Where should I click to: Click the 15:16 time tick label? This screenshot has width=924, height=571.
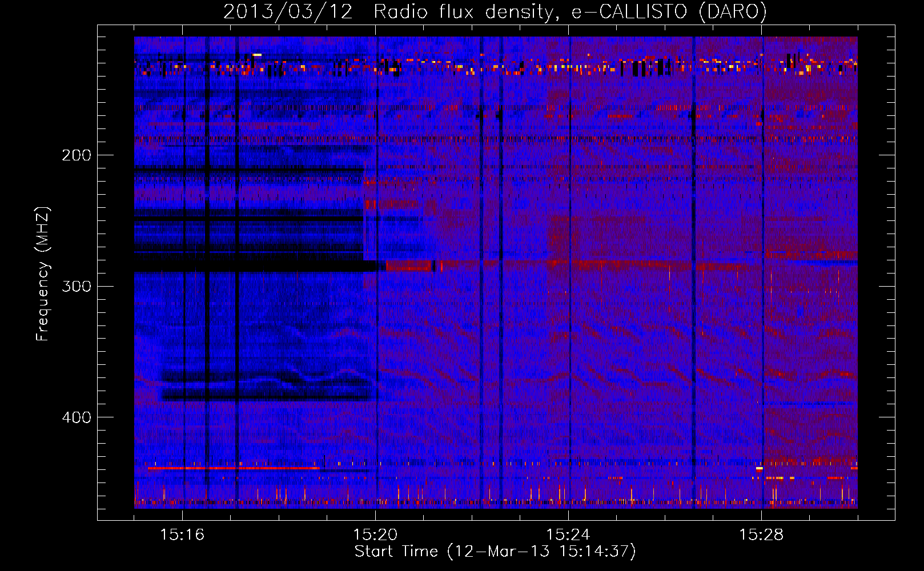[182, 534]
